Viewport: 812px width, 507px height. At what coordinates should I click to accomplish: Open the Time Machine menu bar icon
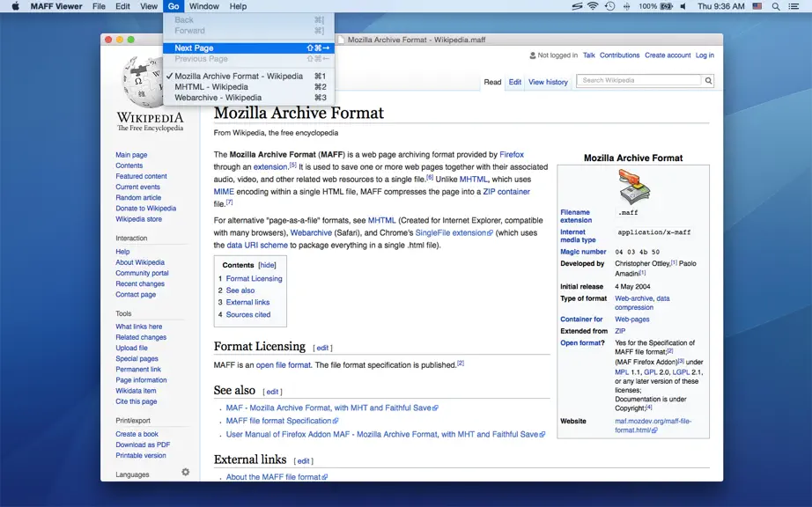609,6
